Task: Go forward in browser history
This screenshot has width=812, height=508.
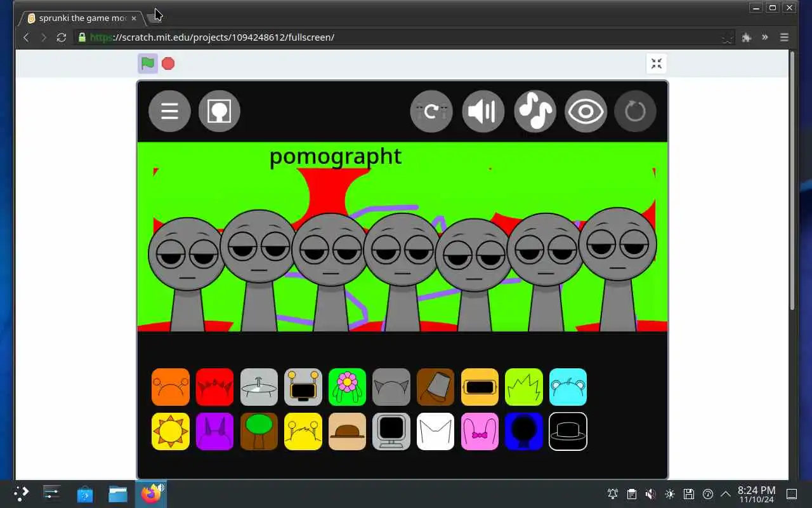Action: tap(44, 37)
